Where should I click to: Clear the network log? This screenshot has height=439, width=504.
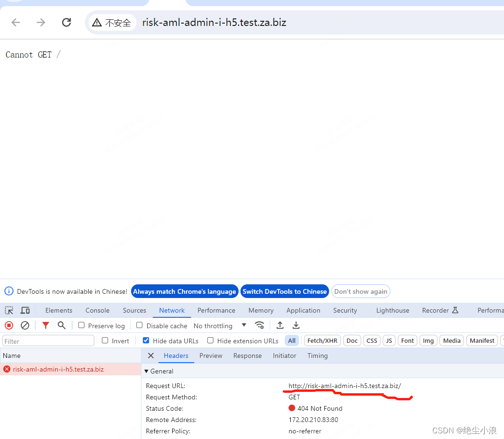(25, 325)
